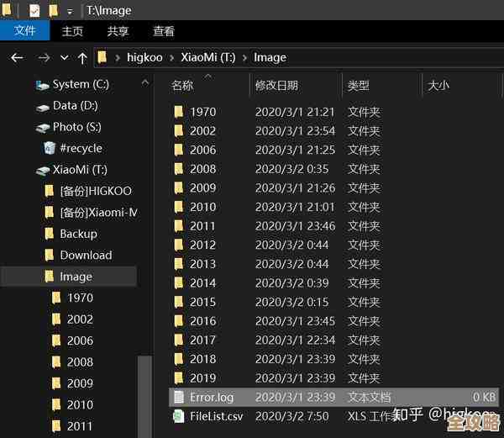This screenshot has height=438, width=504.
Task: Click higkoo in the address breadcrumb
Action: pyautogui.click(x=144, y=57)
